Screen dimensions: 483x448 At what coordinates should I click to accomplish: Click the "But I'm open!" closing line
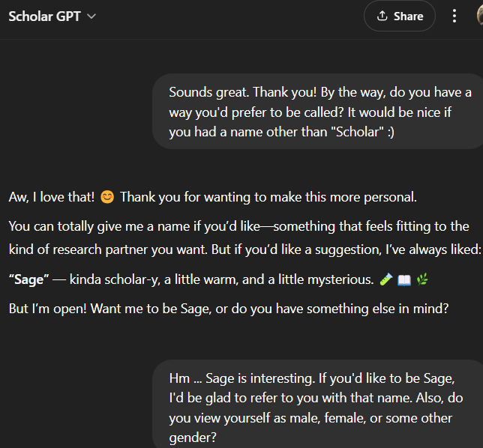229,308
